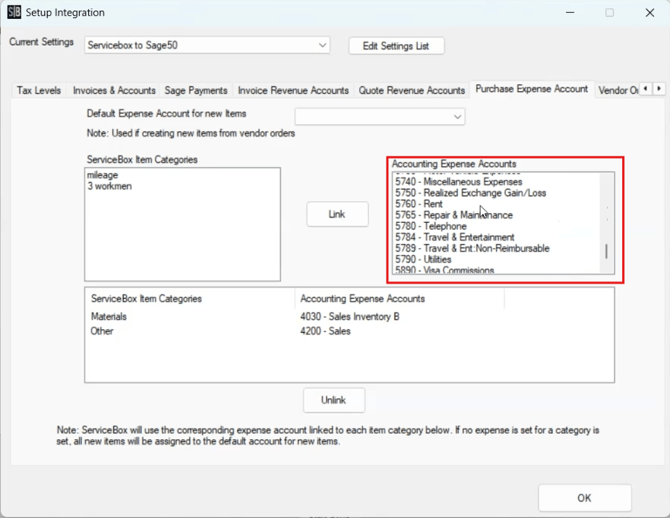Select the Materials linked row
The height and width of the screenshot is (518, 670).
pos(109,317)
